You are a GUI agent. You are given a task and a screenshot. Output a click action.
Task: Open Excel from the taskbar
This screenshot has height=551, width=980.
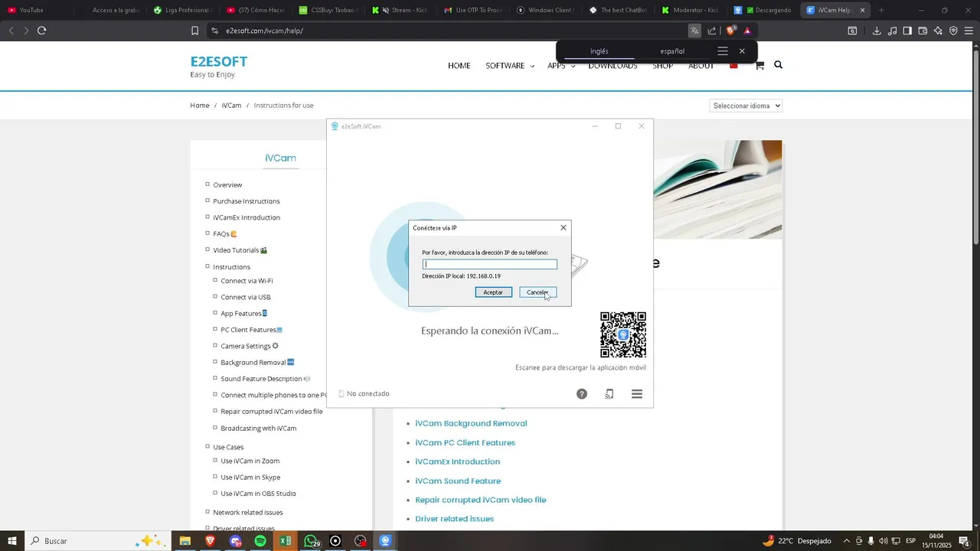click(286, 541)
